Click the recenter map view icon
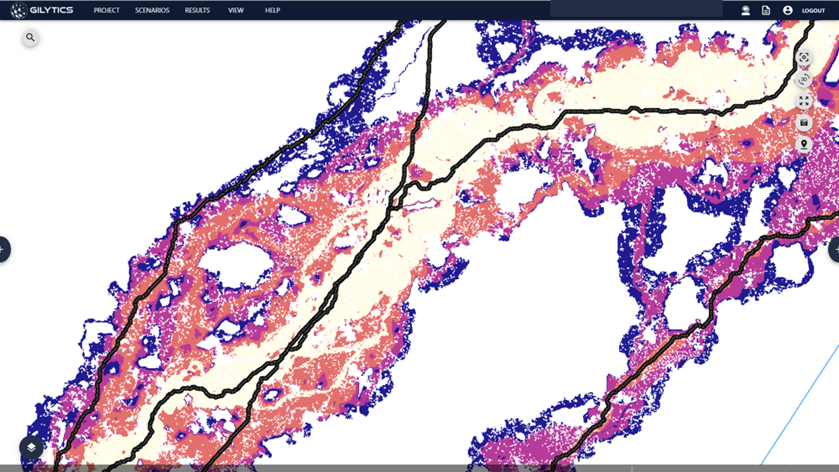 point(804,57)
